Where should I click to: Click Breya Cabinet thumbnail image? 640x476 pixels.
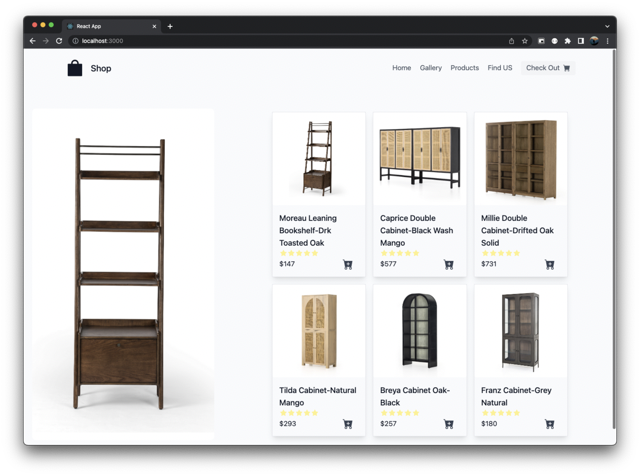pos(420,331)
